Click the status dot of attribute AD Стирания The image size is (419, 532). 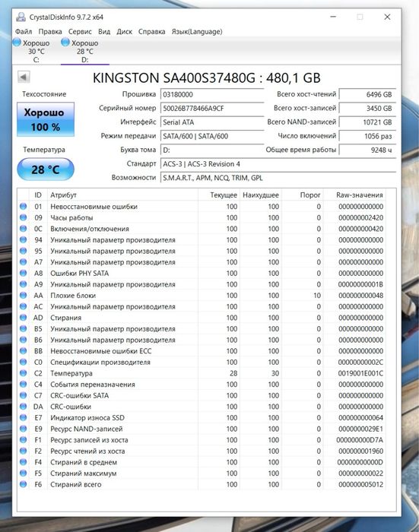[23, 318]
